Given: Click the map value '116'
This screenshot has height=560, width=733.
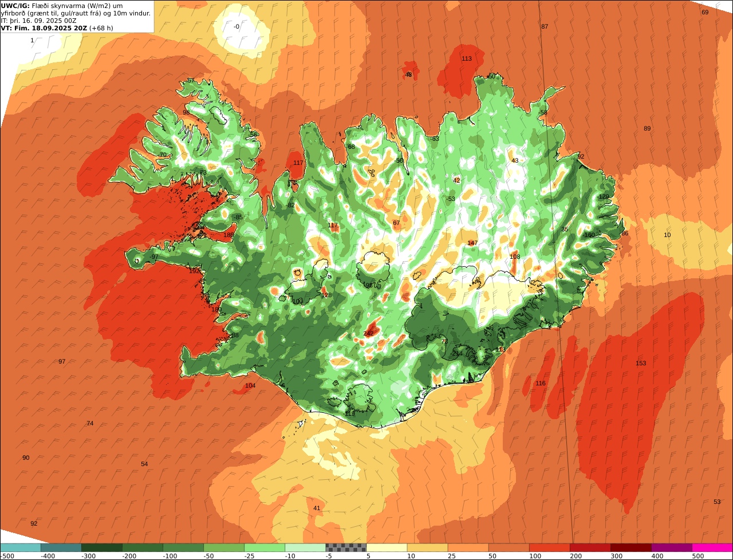Looking at the screenshot, I should coord(541,383).
